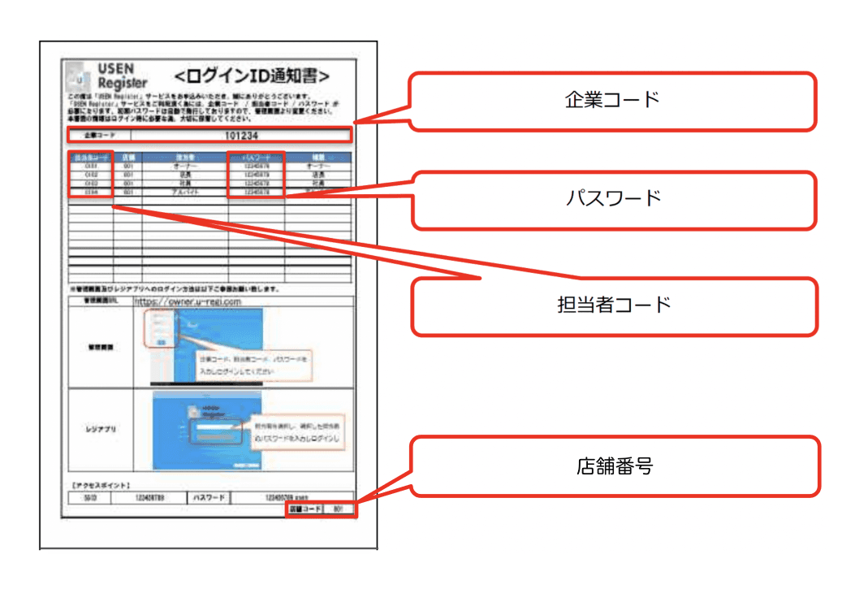Screen dimensions: 868x589
Task: Click the ログインID通知書 document title
Action: (x=252, y=76)
